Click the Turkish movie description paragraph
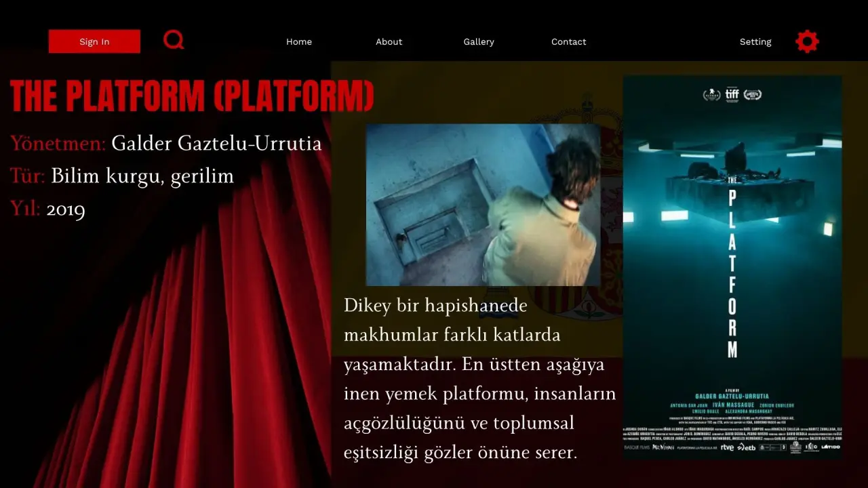This screenshot has height=488, width=868. [x=479, y=379]
